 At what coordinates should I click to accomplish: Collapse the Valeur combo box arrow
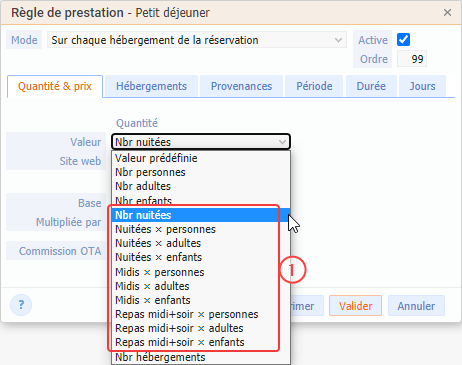click(282, 142)
